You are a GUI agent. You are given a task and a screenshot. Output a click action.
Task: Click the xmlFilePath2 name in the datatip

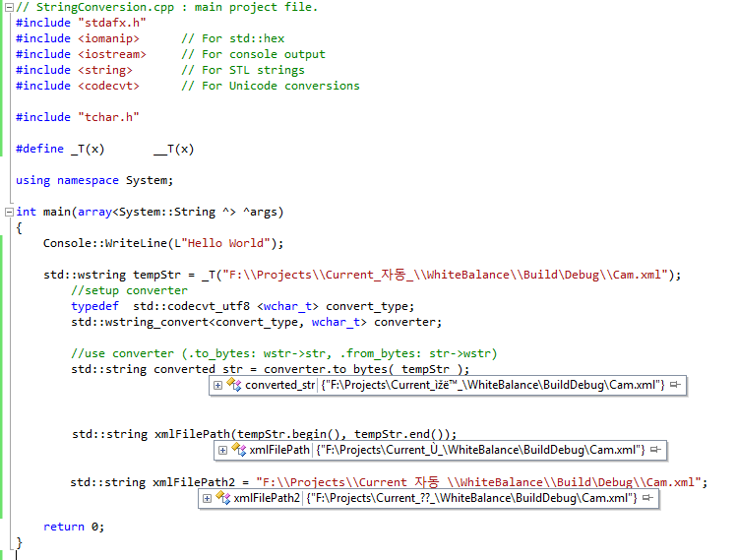pos(267,498)
